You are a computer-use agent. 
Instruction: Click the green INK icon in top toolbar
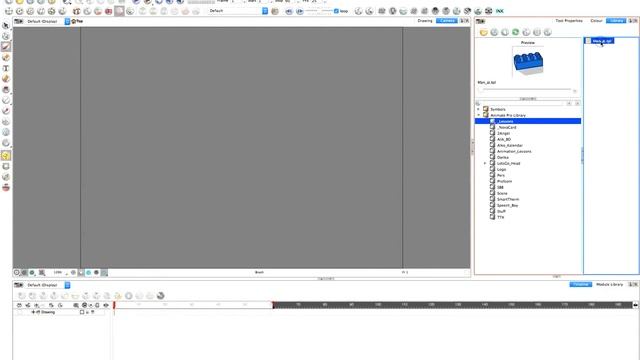[x=500, y=11]
